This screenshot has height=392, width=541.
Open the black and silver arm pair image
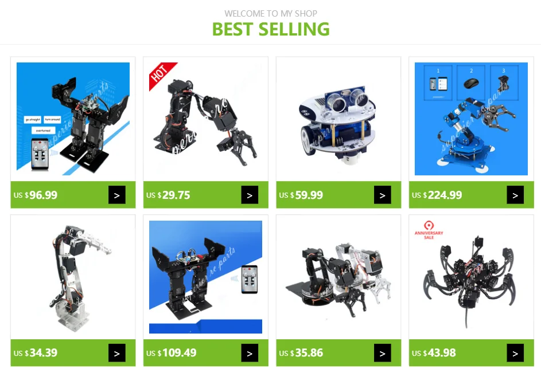tap(338, 277)
